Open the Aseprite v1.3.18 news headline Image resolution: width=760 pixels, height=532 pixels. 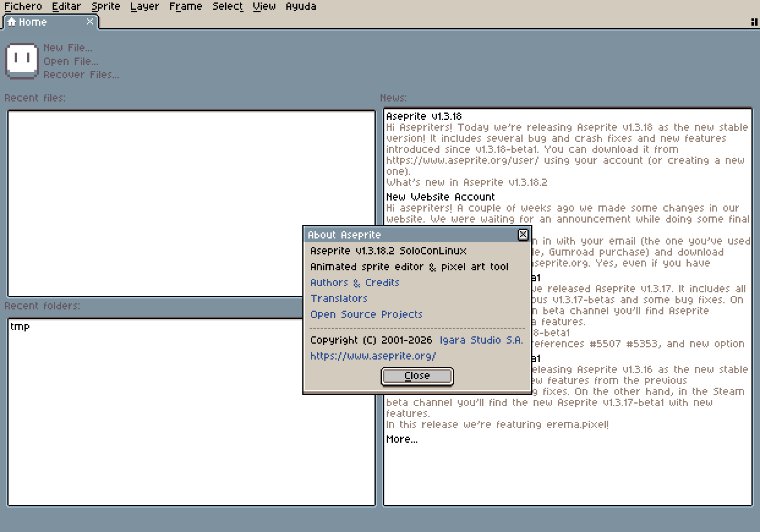click(424, 116)
